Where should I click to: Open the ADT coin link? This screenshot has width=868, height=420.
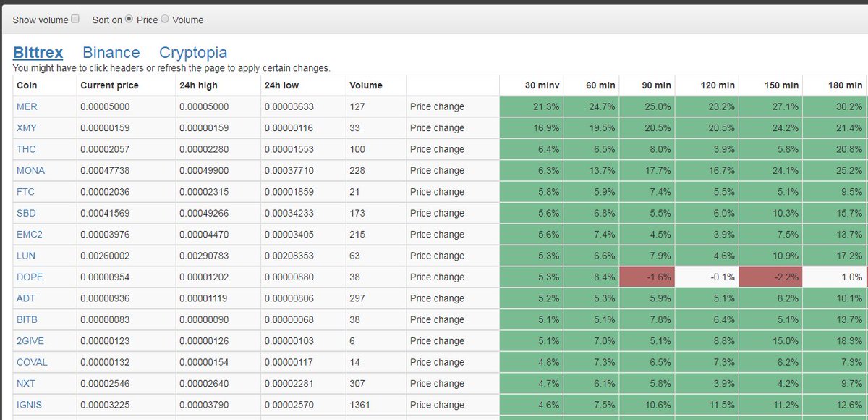[25, 298]
